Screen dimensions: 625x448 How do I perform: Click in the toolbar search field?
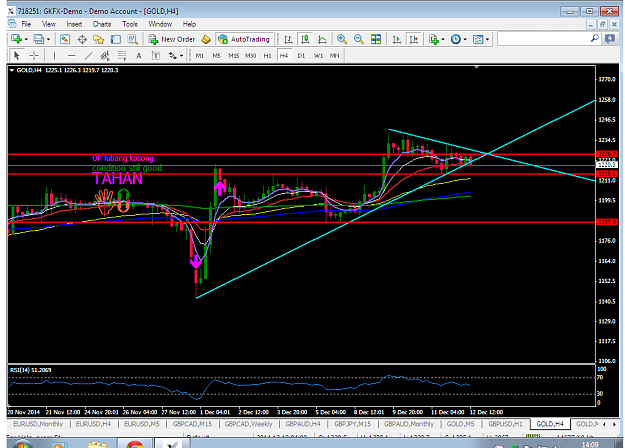543,39
